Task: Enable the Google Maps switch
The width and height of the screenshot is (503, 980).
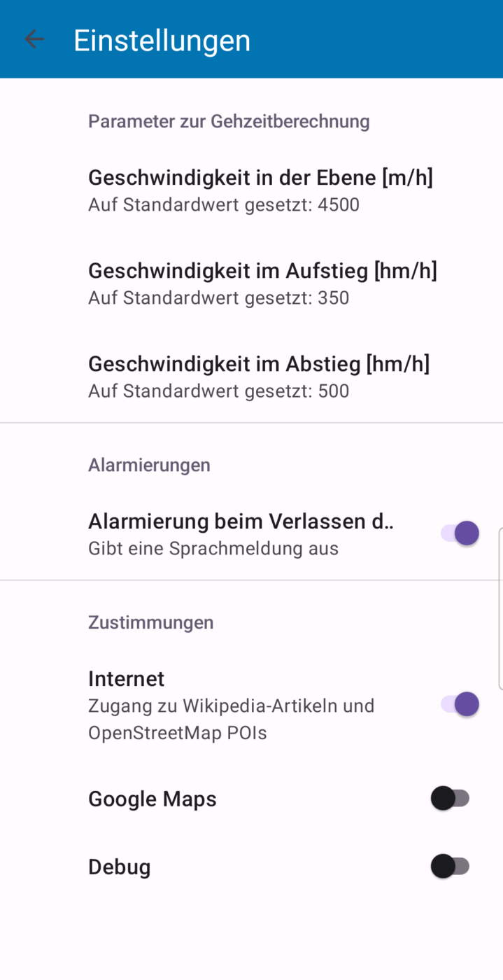Action: coord(450,798)
